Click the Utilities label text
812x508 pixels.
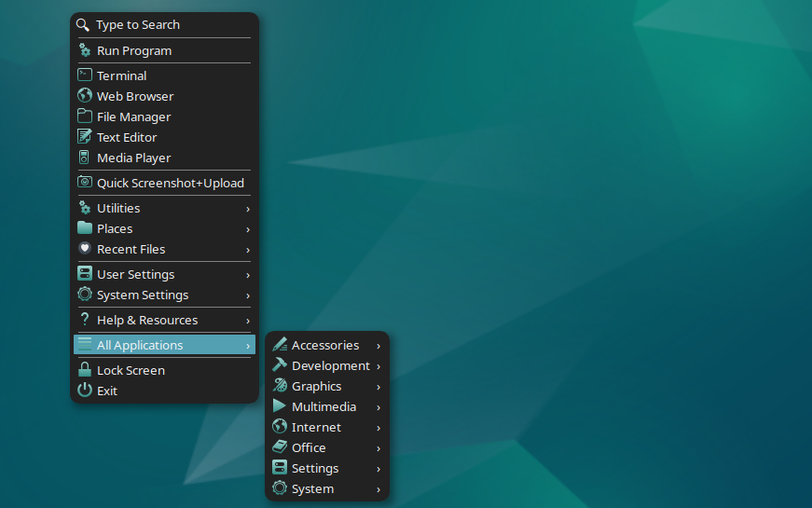tap(118, 208)
